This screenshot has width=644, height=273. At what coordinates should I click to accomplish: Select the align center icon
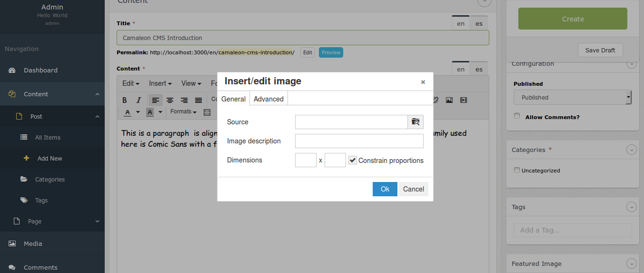pyautogui.click(x=169, y=100)
